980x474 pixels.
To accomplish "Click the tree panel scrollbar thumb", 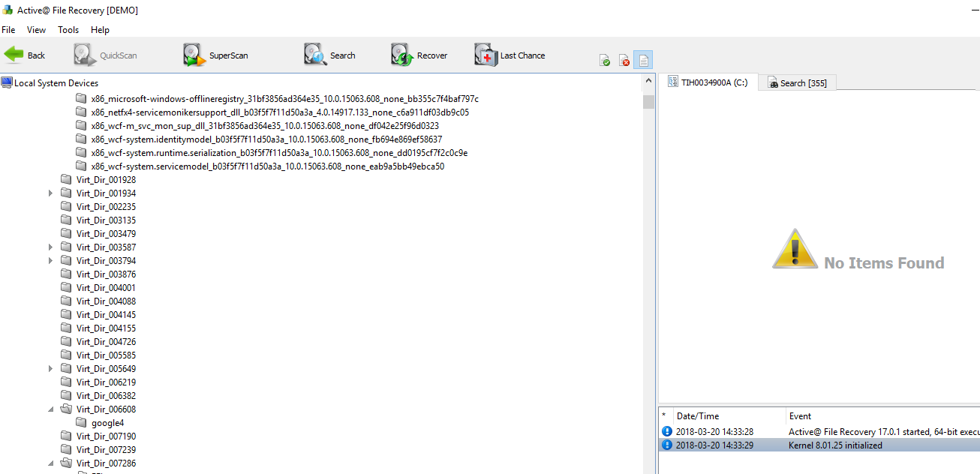I will click(x=648, y=102).
